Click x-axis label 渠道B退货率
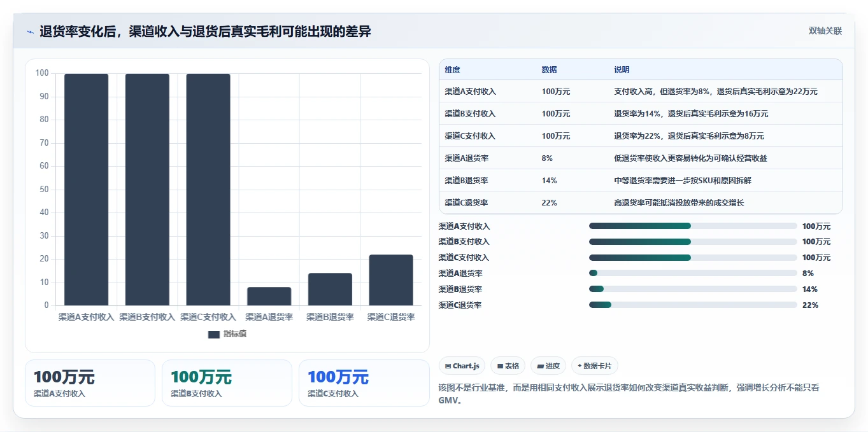Viewport: 868px width, 432px height. tap(330, 317)
